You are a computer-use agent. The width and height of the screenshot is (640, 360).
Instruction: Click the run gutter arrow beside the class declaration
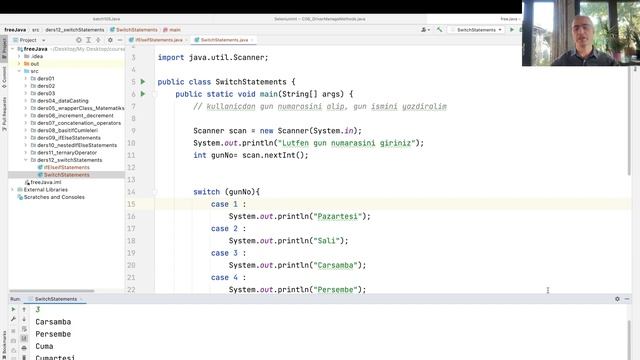coord(143,82)
